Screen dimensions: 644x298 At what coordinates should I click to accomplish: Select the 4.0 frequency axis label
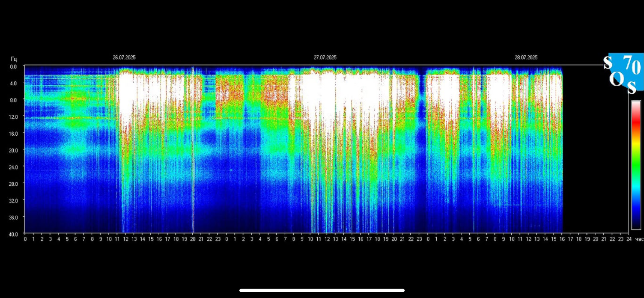pyautogui.click(x=13, y=83)
